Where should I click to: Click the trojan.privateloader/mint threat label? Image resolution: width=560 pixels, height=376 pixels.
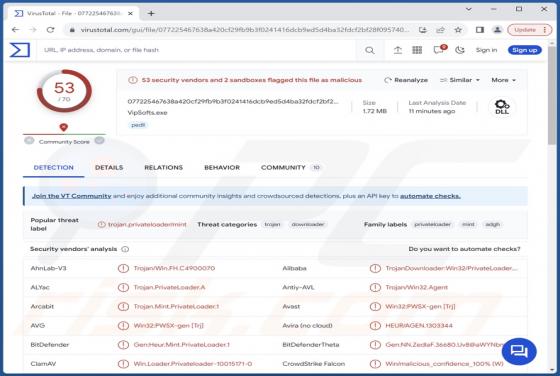coord(147,225)
